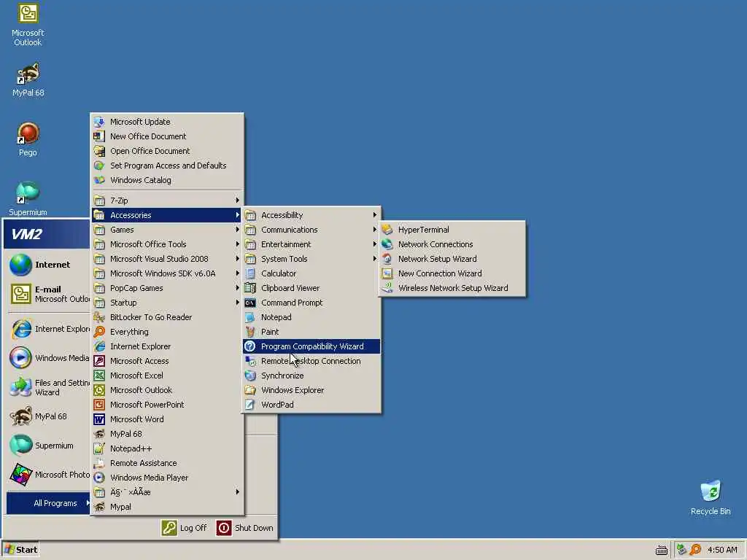
Task: Click the New Connection Wizard icon
Action: point(387,273)
